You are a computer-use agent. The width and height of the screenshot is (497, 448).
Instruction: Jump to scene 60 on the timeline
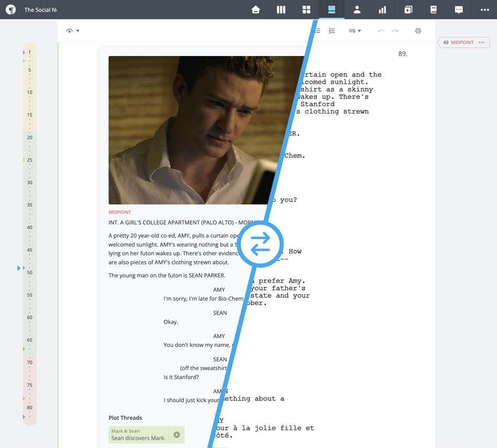(x=29, y=317)
